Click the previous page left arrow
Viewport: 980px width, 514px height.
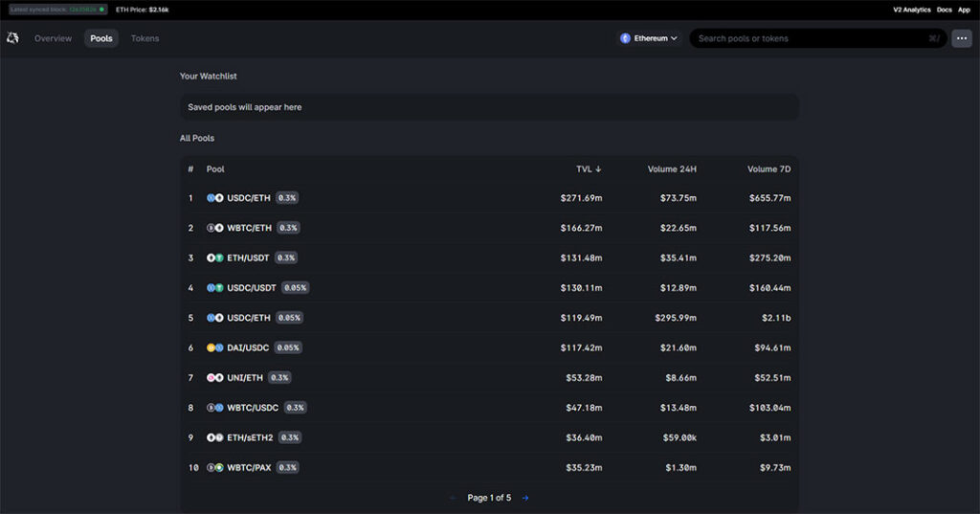pos(453,498)
